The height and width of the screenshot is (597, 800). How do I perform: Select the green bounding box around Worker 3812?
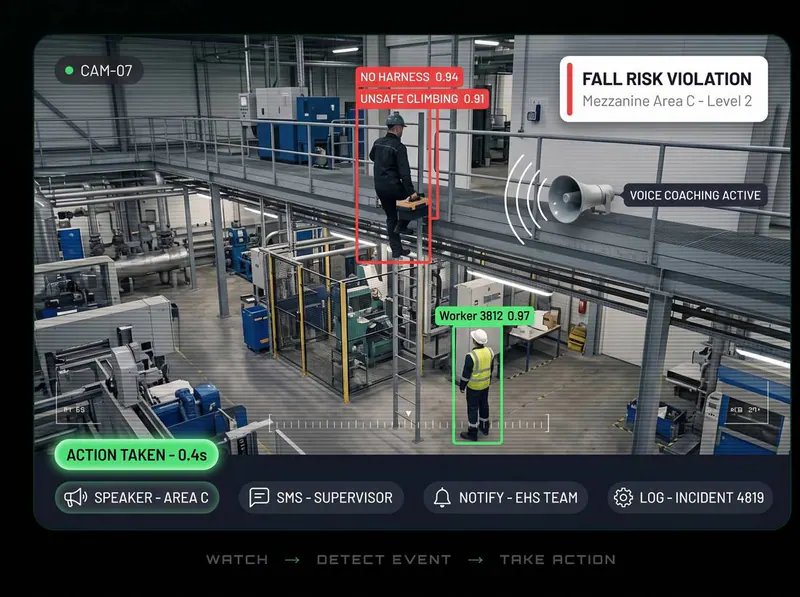[x=478, y=384]
